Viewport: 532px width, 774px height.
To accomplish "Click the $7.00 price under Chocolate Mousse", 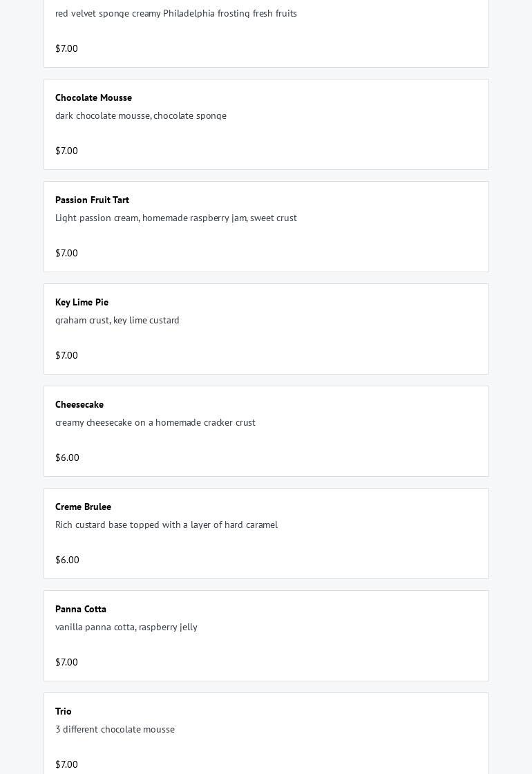I will pos(66,151).
